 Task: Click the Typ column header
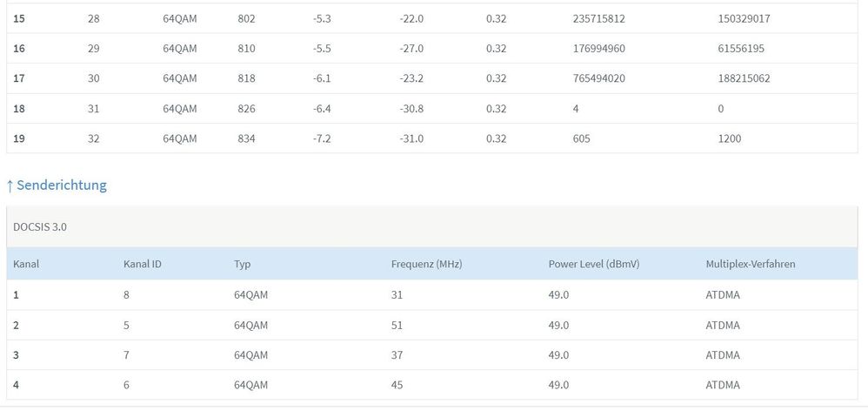tap(243, 263)
